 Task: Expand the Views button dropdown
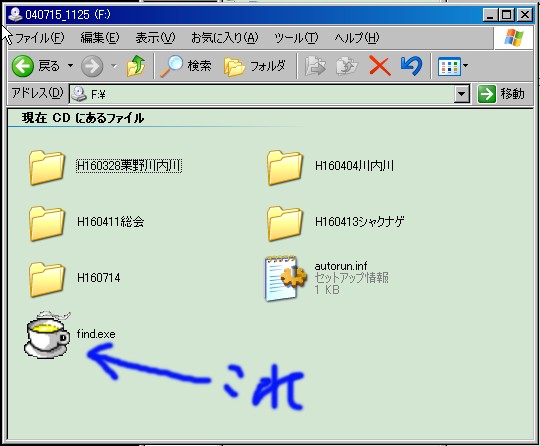[466, 65]
